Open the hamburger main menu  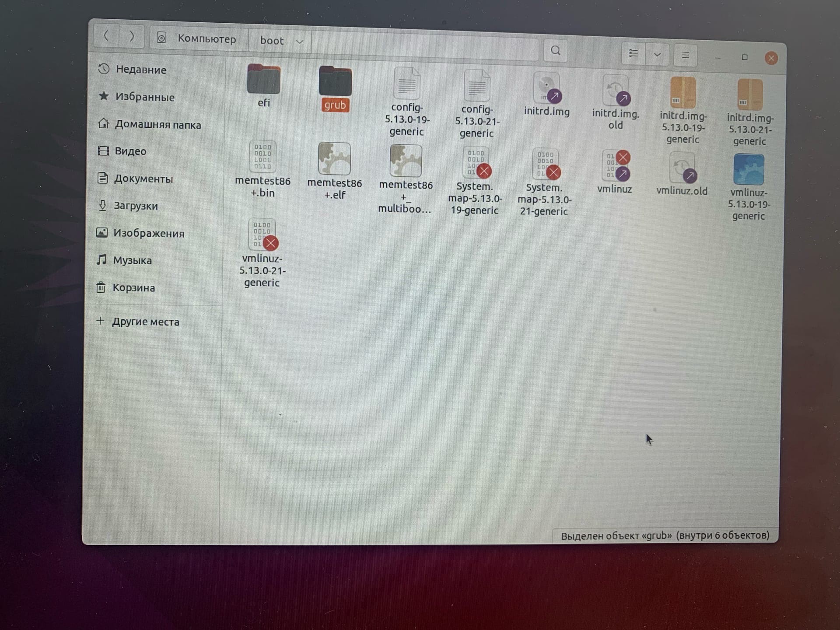point(685,55)
